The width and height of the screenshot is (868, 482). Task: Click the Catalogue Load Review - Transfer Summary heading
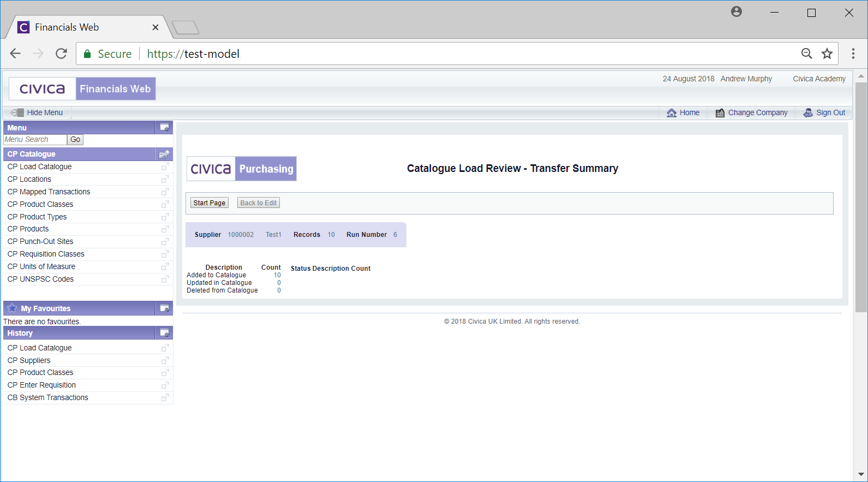[513, 169]
